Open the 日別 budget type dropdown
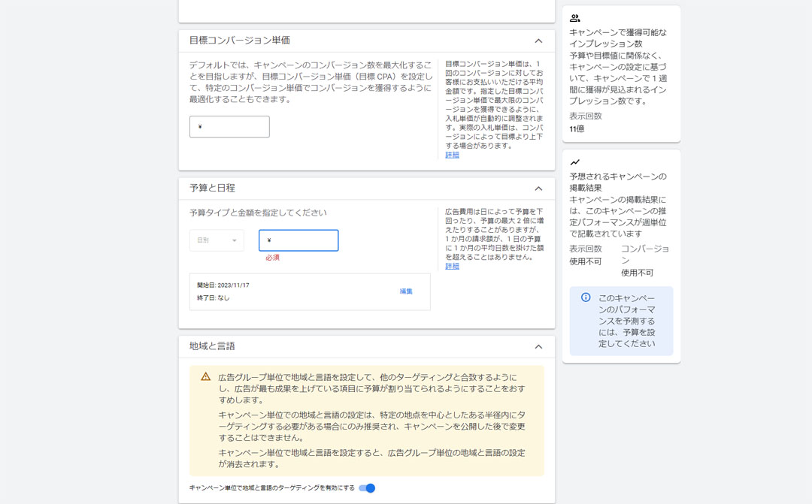 217,240
